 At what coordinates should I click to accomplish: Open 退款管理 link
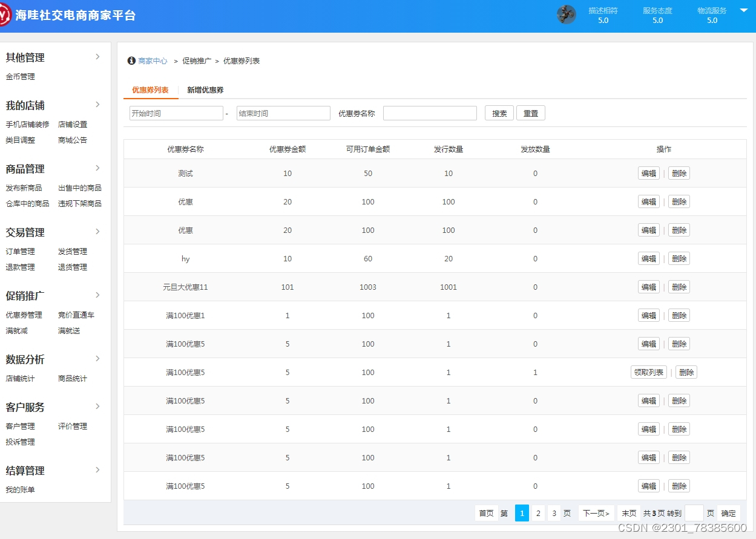(21, 267)
